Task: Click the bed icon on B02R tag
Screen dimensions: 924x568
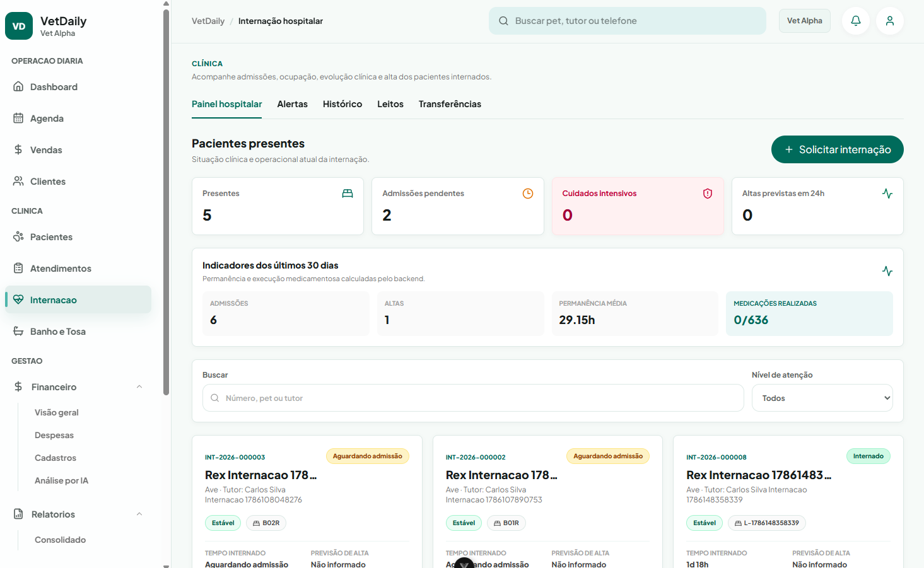Action: 257,523
